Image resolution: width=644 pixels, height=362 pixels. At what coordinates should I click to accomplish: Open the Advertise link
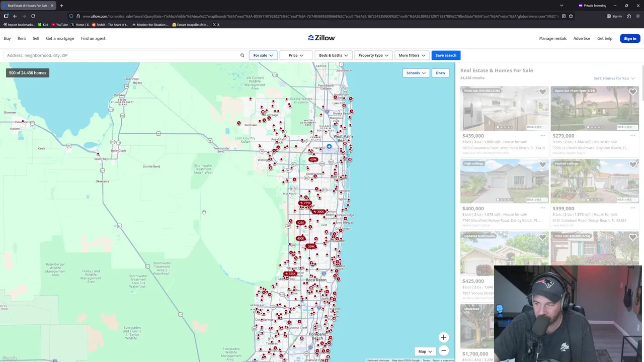point(582,38)
